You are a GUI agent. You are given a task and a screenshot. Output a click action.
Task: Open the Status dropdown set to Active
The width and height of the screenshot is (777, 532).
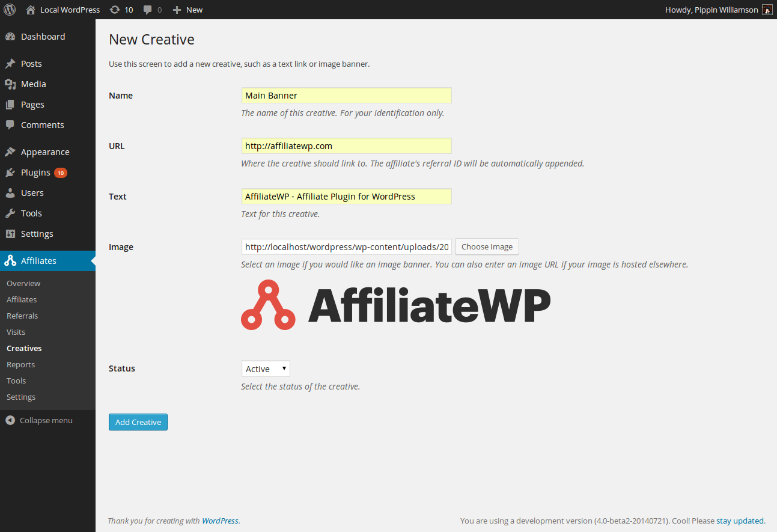[266, 368]
